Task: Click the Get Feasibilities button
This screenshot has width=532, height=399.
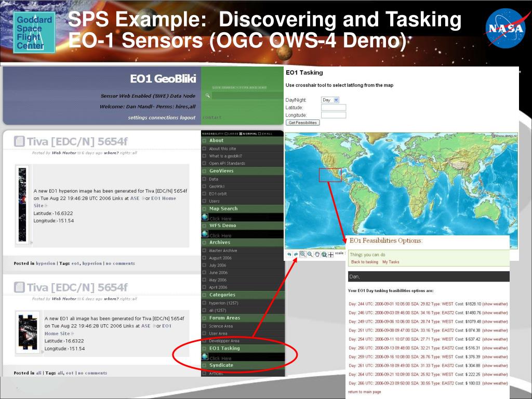Action: tap(303, 123)
